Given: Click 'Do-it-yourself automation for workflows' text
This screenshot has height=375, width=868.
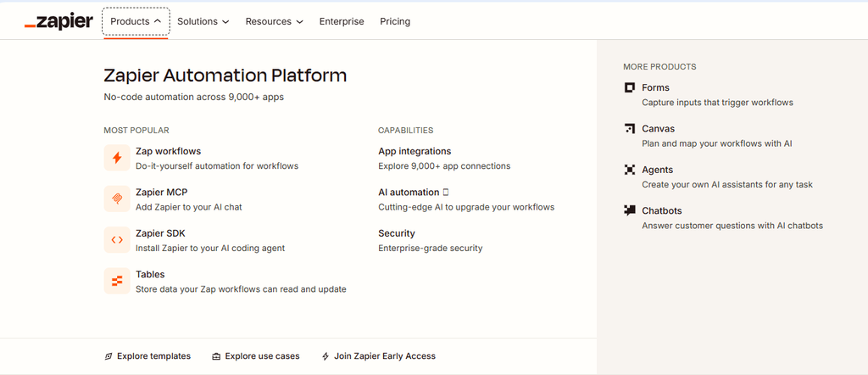Looking at the screenshot, I should 217,165.
